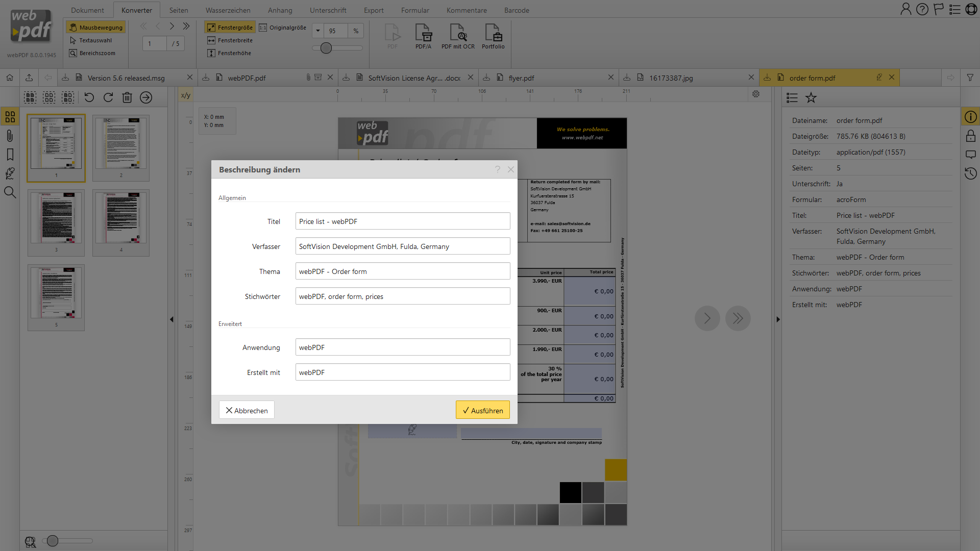Screen dimensions: 980x551
Task: Open the zoom percentage dropdown arrow
Action: click(318, 31)
